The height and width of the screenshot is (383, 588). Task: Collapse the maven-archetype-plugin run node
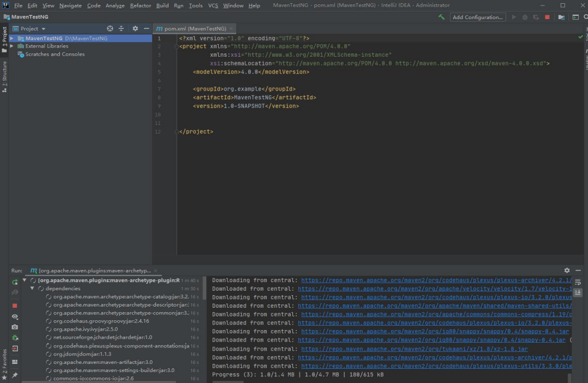[25, 280]
